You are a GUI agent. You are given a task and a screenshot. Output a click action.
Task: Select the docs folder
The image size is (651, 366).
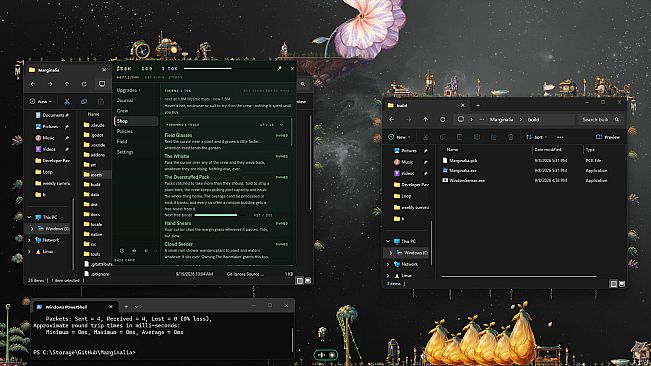(92, 214)
